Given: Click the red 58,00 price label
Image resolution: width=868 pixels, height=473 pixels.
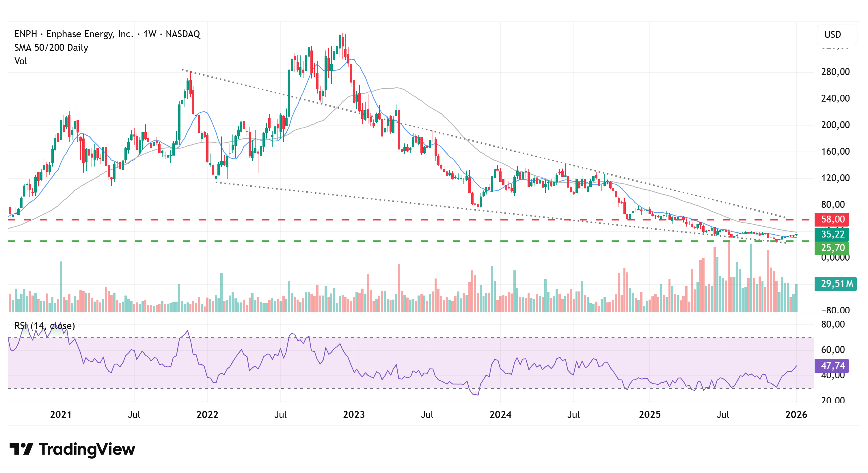Looking at the screenshot, I should [832, 220].
